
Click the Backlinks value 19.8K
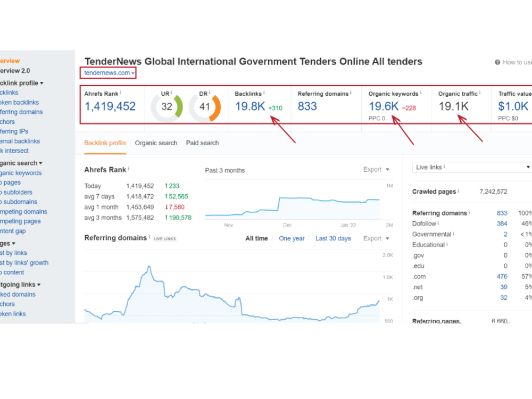click(x=250, y=106)
